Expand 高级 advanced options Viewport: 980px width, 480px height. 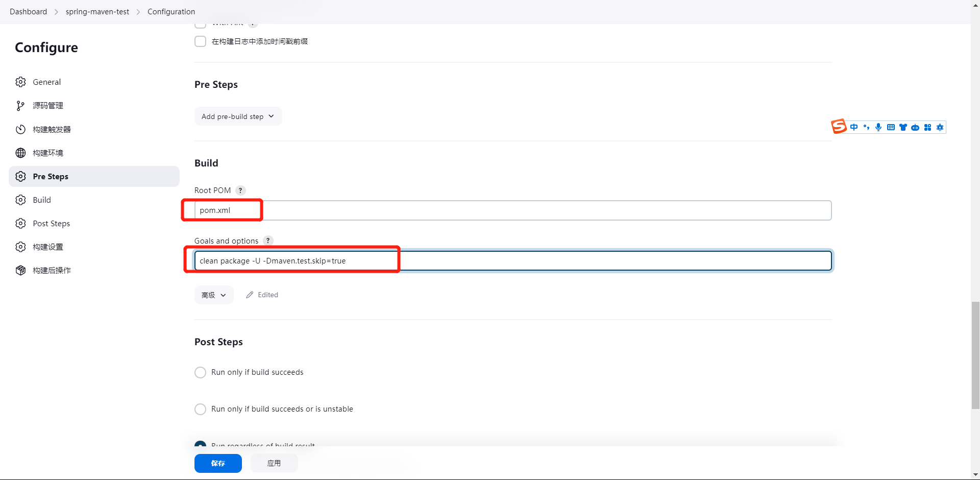(214, 295)
